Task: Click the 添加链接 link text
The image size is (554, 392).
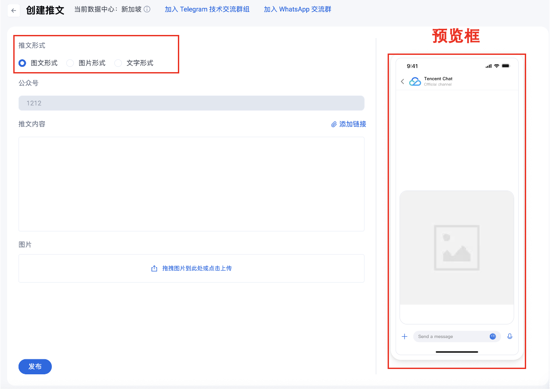Action: pyautogui.click(x=353, y=124)
